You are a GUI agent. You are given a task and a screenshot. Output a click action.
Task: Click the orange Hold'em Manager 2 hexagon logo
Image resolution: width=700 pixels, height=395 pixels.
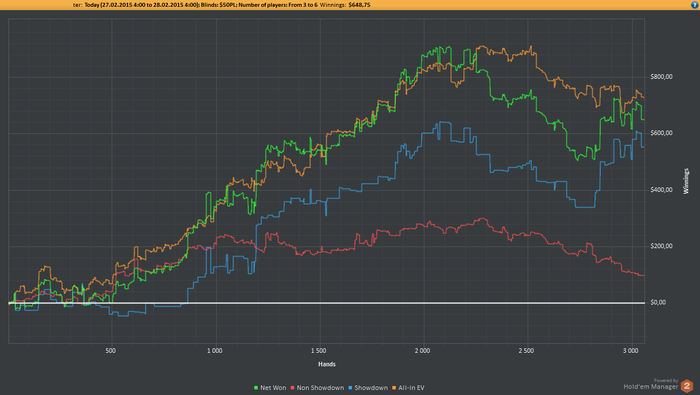pyautogui.click(x=687, y=386)
